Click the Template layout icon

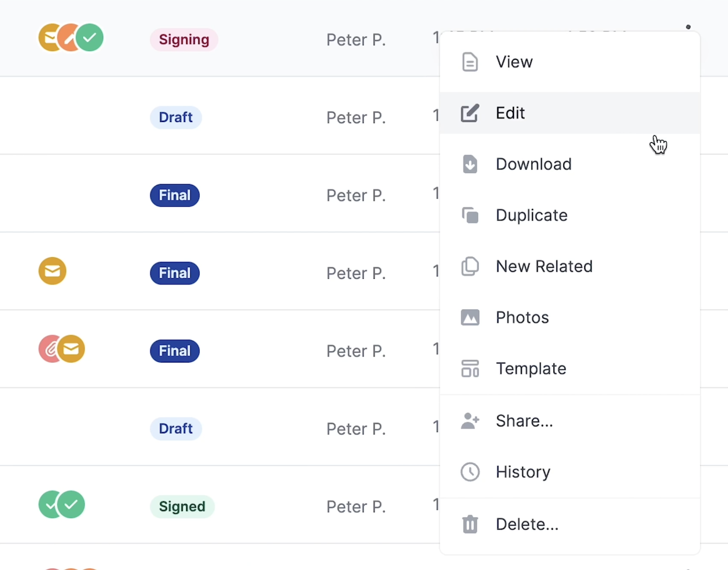pos(470,369)
